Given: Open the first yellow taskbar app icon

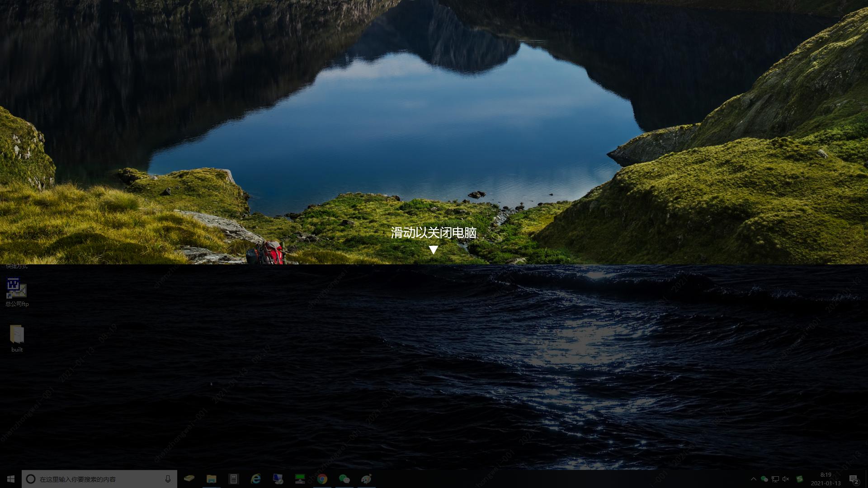Looking at the screenshot, I should coord(189,479).
